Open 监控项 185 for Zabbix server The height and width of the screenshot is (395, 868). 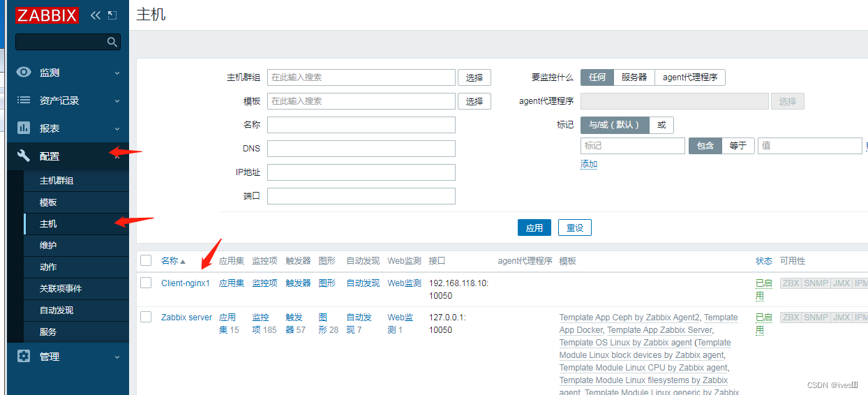(264, 324)
